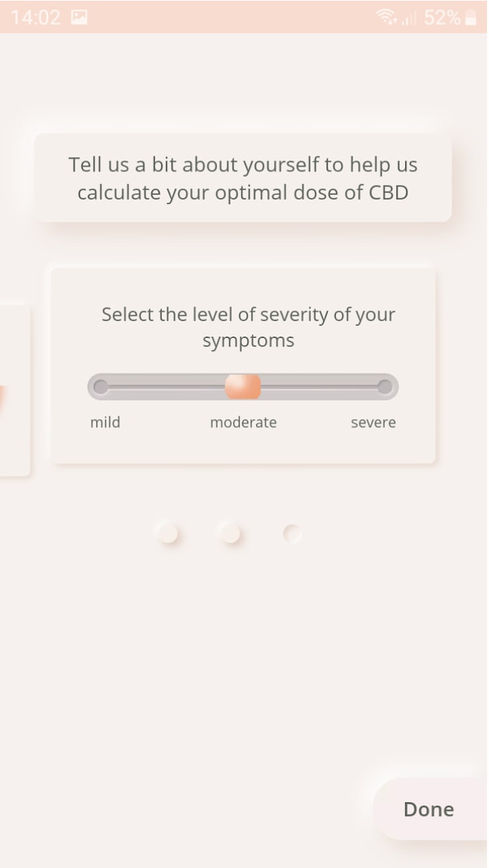Go to the third page indicator dot

click(292, 534)
